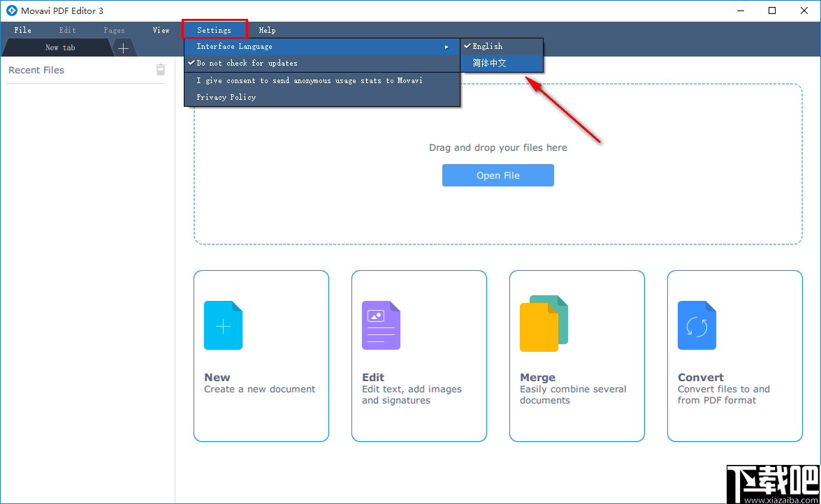Click the Help menu item
This screenshot has width=821, height=504.
click(267, 29)
